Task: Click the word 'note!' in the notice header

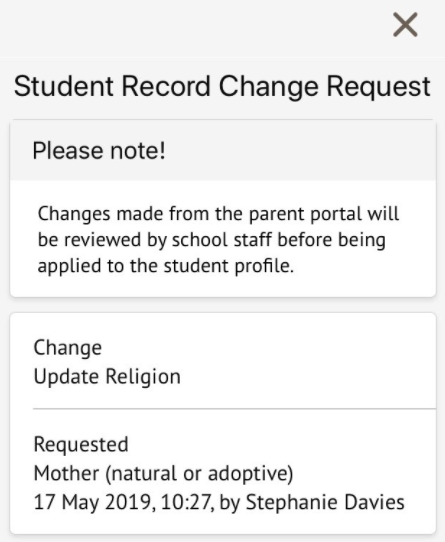Action: click(138, 151)
